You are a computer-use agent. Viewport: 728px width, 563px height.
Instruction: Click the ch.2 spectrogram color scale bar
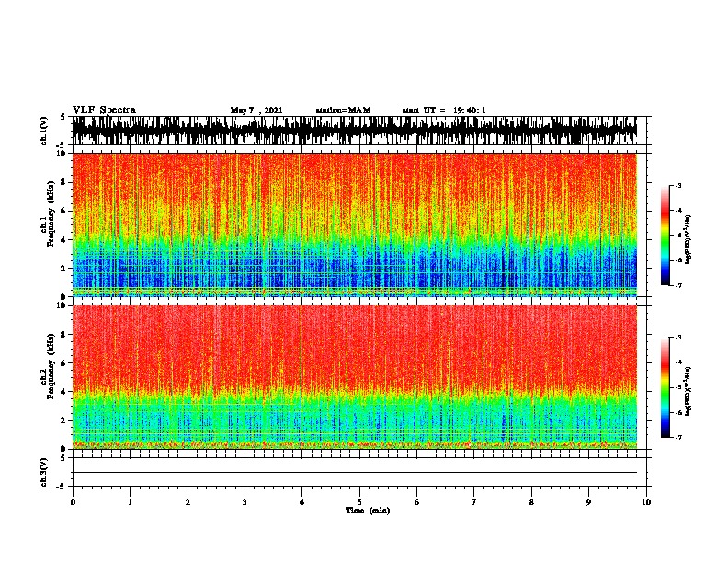[665, 387]
